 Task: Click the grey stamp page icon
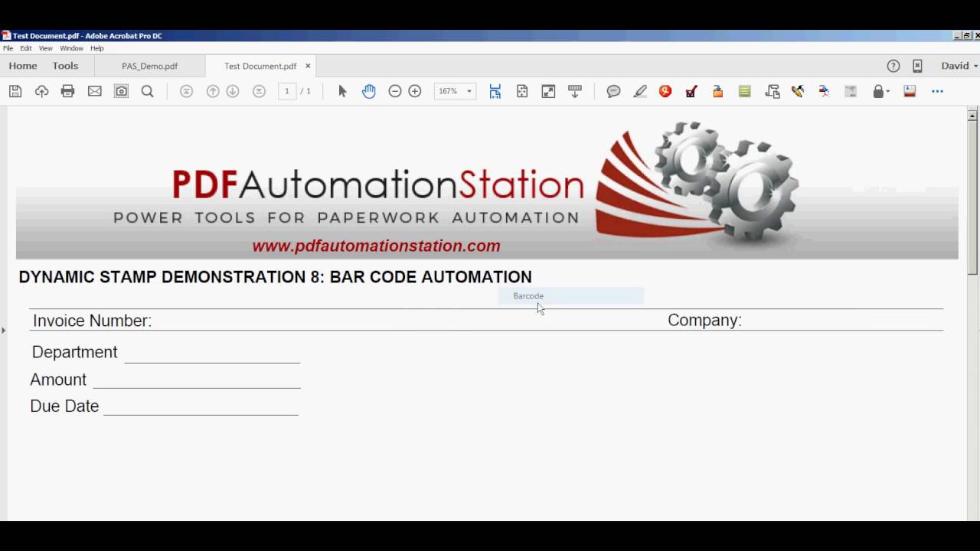click(850, 91)
